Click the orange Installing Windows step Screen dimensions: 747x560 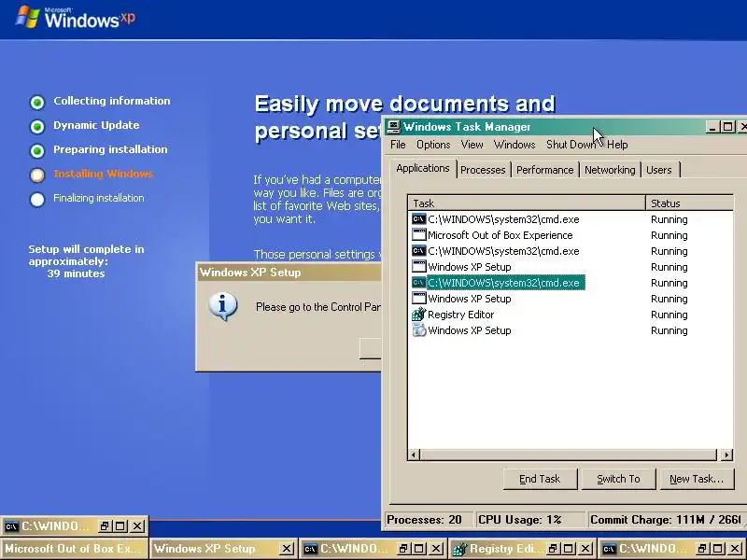pos(103,174)
